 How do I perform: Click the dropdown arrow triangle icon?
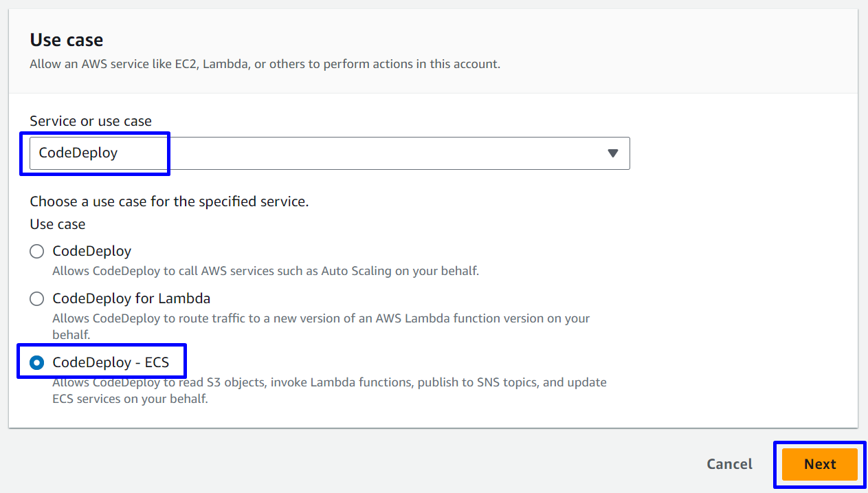pos(613,153)
